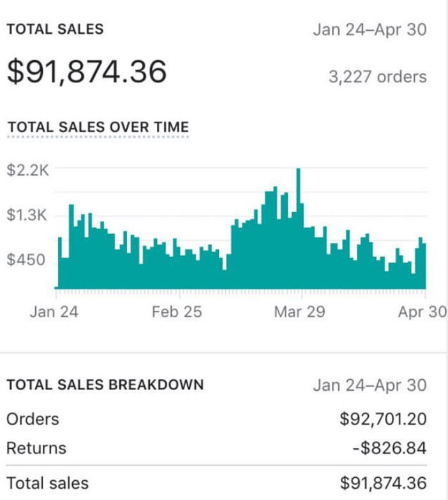448x500 pixels.
Task: Select the Jan 24 x-axis date label
Action: pos(54,312)
